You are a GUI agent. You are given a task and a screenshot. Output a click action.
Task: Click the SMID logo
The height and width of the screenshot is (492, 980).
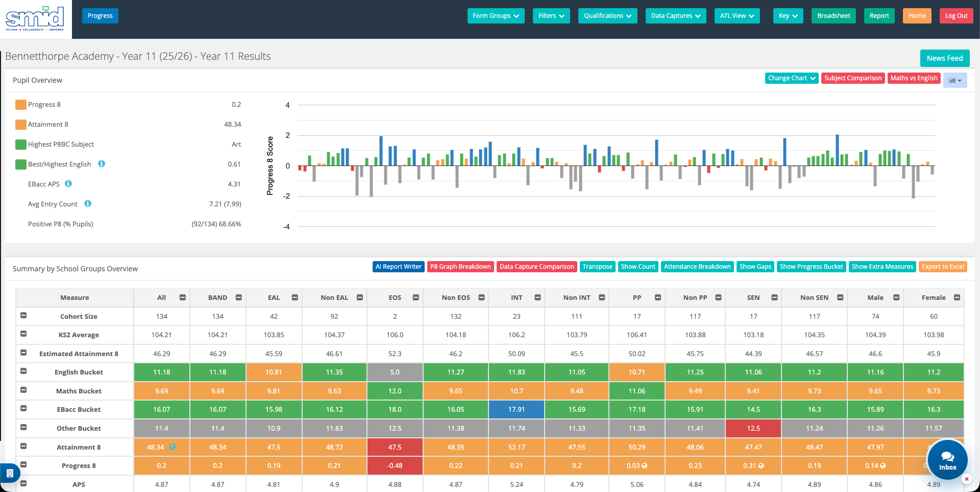35,19
